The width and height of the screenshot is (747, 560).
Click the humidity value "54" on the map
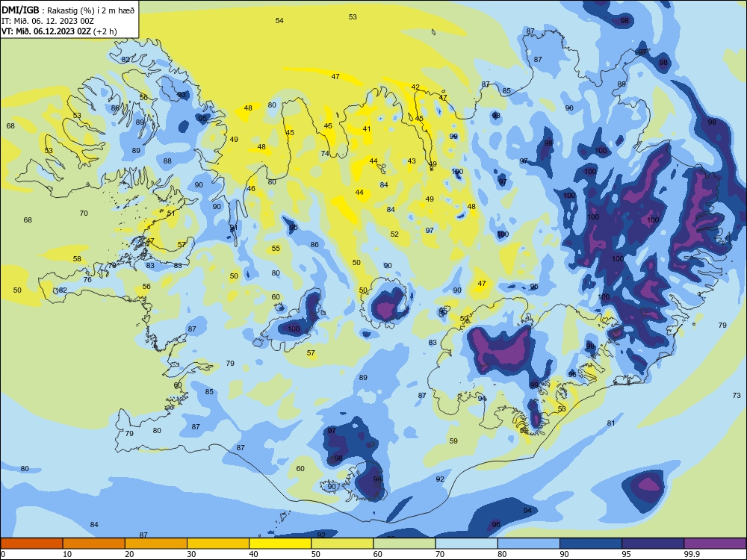(x=279, y=20)
